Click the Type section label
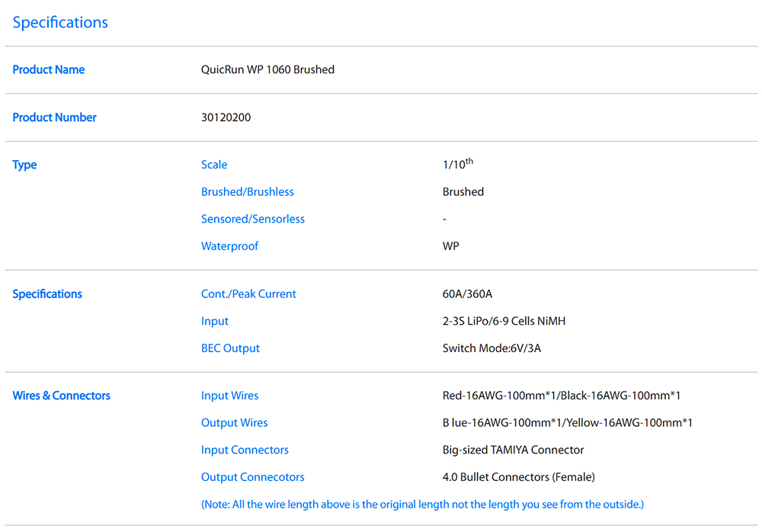The height and width of the screenshot is (532, 762). (x=24, y=165)
